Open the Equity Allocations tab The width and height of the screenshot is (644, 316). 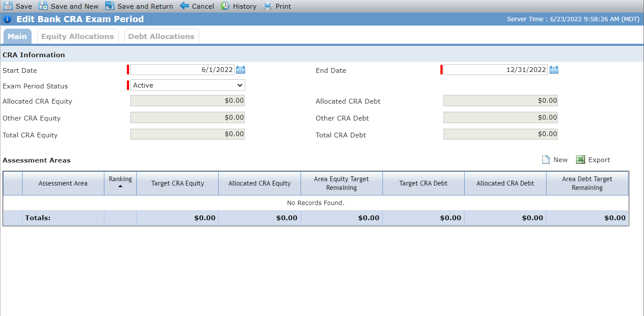click(78, 36)
